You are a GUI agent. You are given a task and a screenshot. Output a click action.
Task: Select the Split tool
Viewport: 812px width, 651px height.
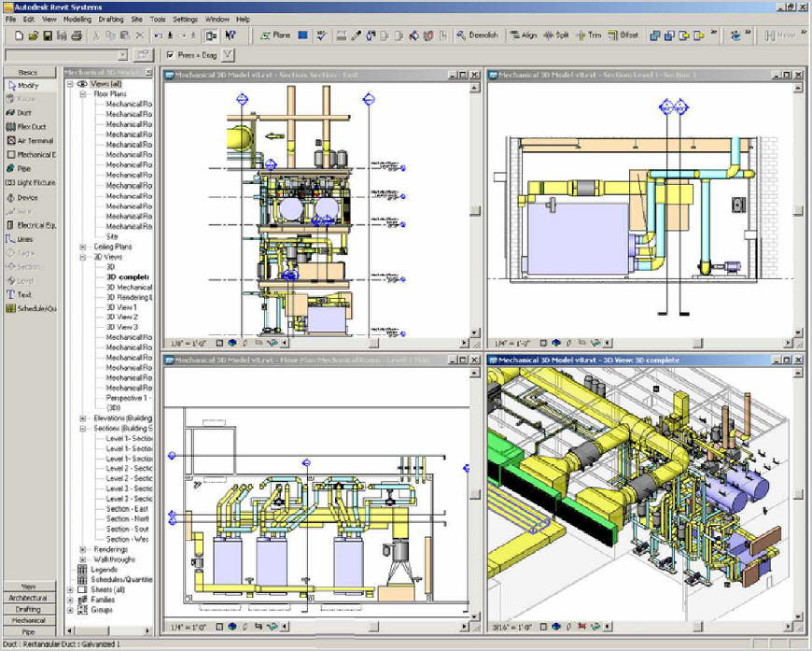556,35
